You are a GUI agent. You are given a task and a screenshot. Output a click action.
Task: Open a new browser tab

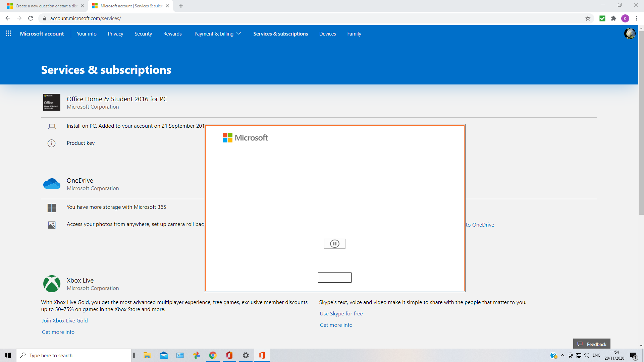pyautogui.click(x=181, y=6)
